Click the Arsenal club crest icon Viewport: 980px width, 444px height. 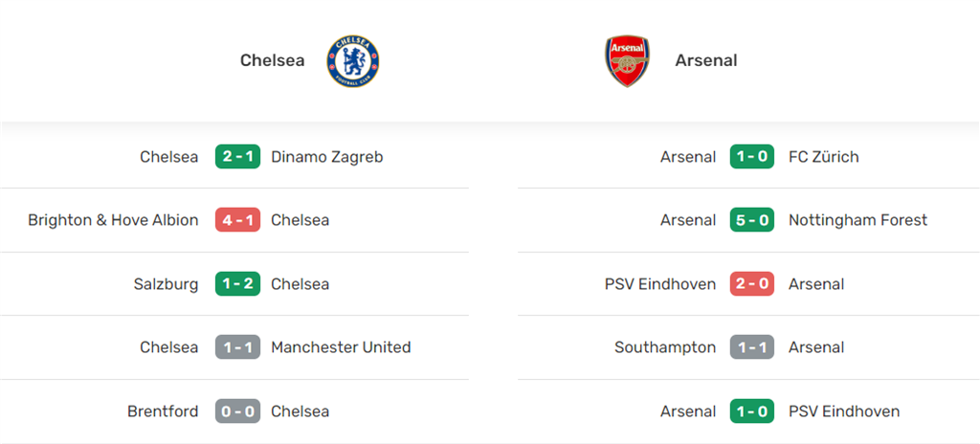point(627,61)
